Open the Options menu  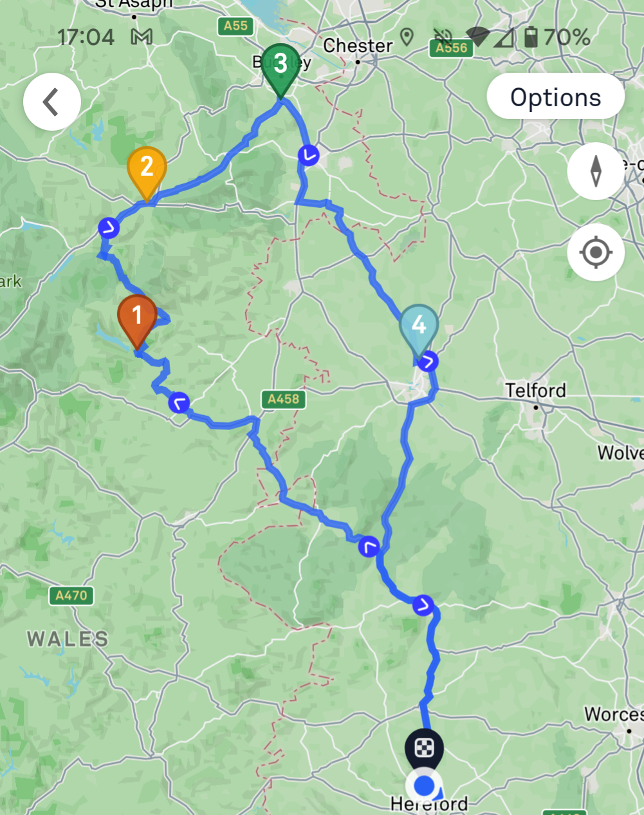click(x=555, y=97)
